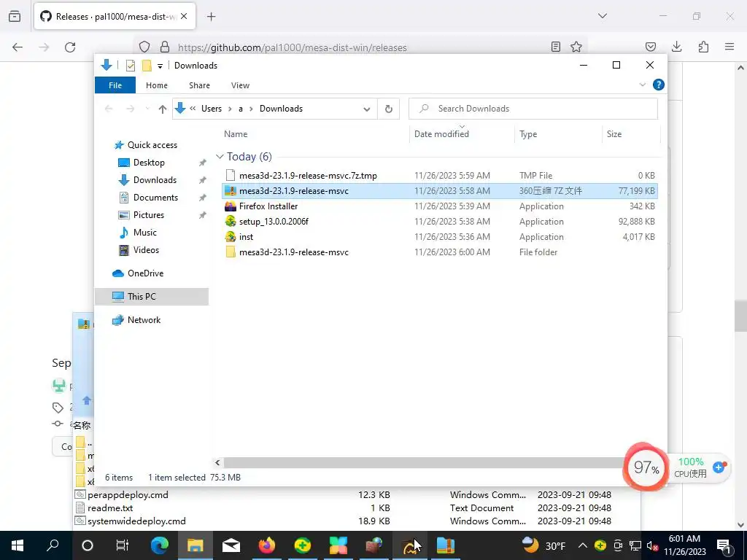Select the Firefox Installer application
This screenshot has width=747, height=560.
tap(268, 206)
